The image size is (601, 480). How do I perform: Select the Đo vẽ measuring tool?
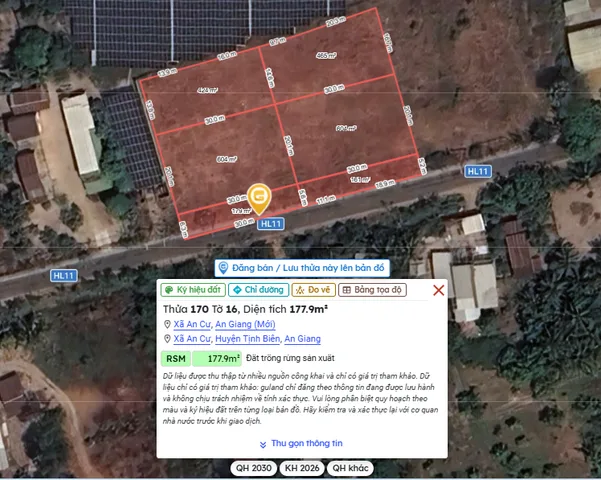coord(314,290)
